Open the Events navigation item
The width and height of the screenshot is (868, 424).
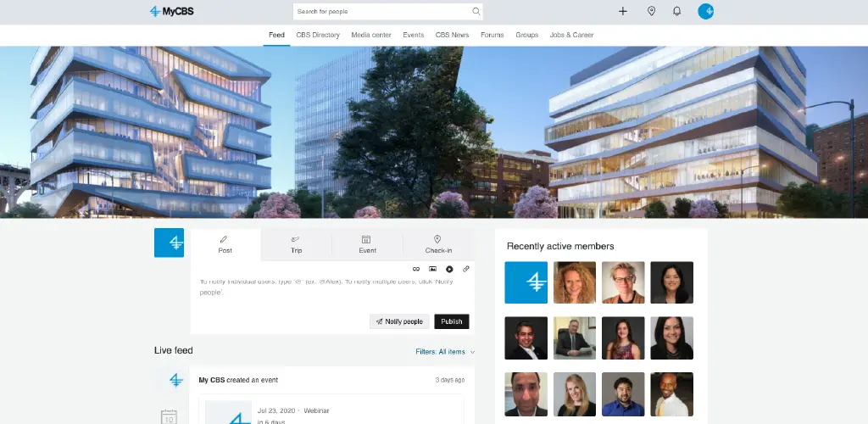[414, 35]
